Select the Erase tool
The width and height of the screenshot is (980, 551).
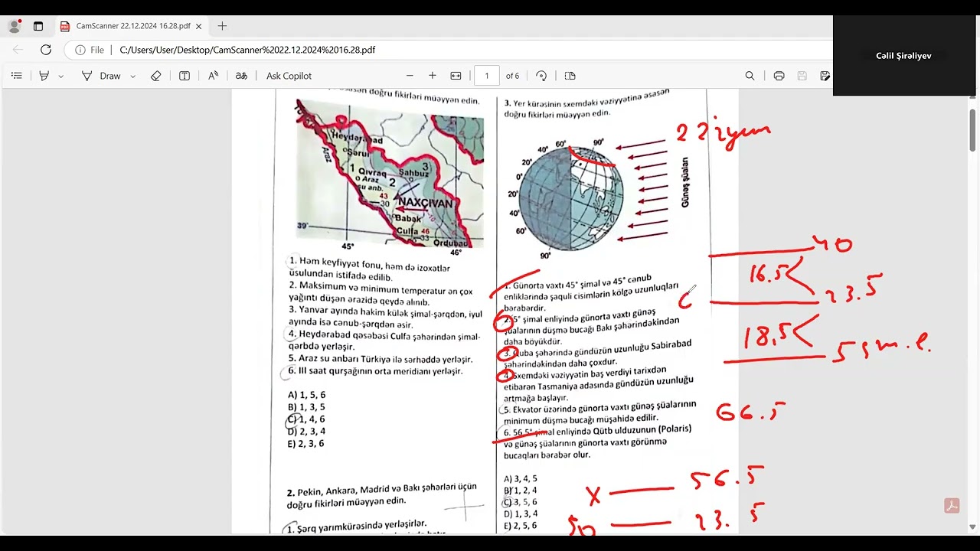point(156,76)
